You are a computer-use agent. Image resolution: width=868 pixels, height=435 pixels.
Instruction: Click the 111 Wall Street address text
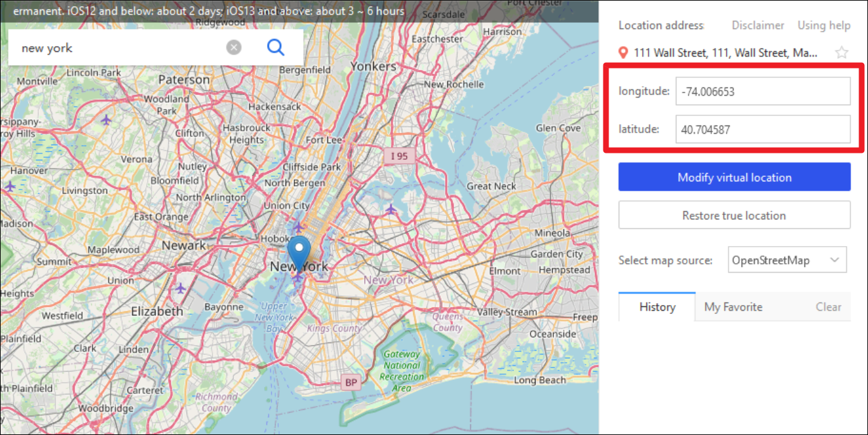click(x=726, y=53)
